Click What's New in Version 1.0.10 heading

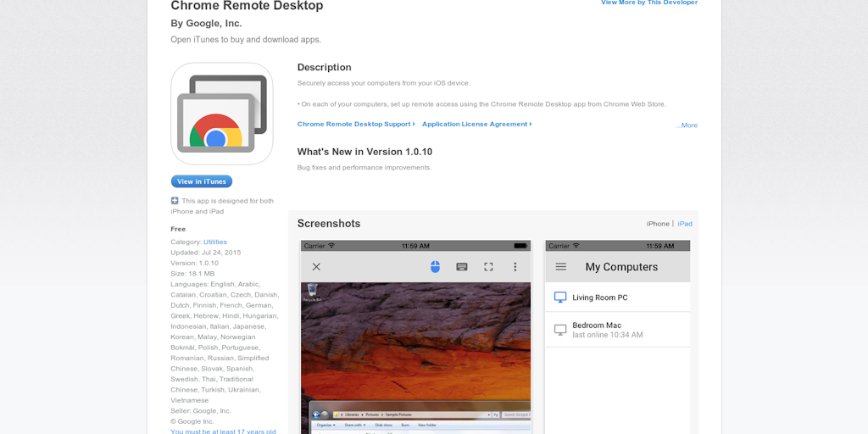364,152
